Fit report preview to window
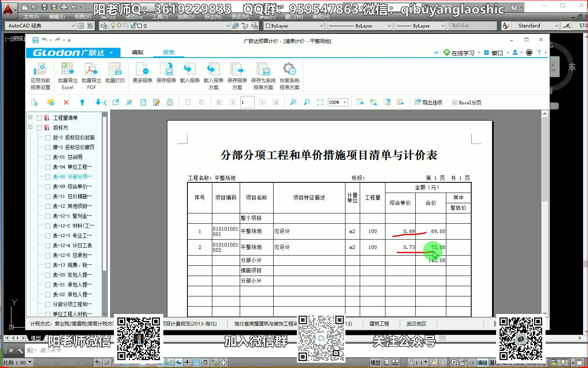The height and width of the screenshot is (368, 588). (320, 102)
